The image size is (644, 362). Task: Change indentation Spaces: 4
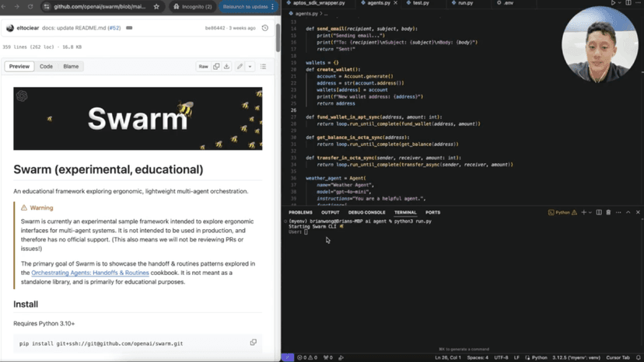point(478,358)
